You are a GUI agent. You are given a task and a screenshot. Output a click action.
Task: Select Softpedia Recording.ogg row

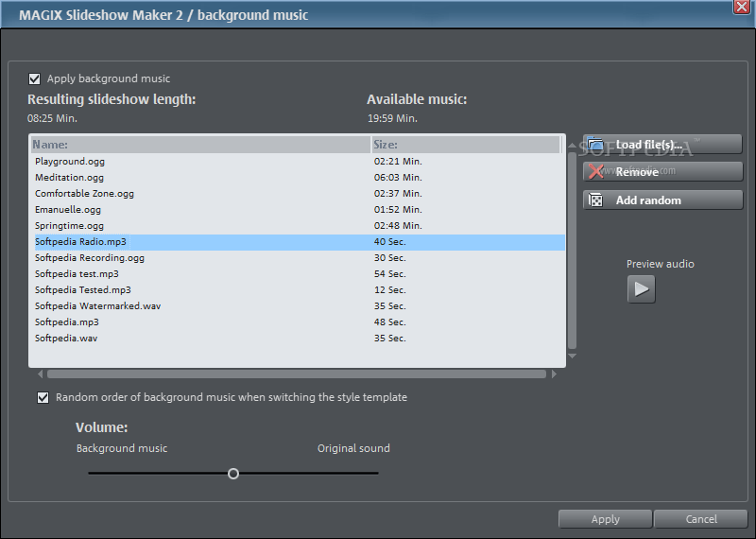[x=299, y=257]
